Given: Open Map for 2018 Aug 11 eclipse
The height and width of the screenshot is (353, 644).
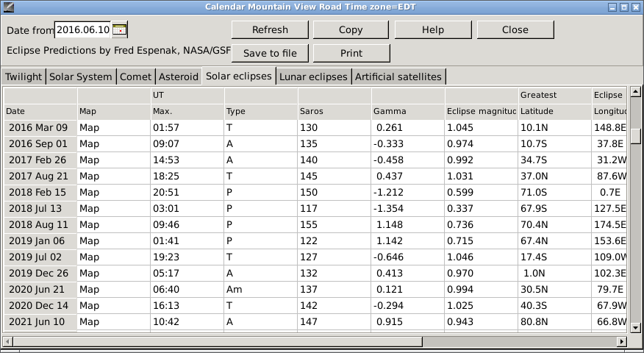Looking at the screenshot, I should click(x=114, y=225).
